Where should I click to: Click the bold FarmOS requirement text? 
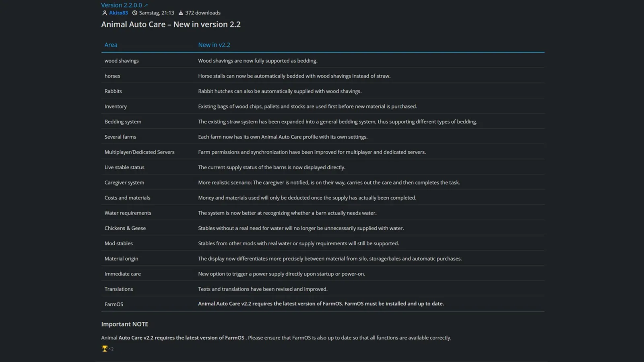pos(321,304)
